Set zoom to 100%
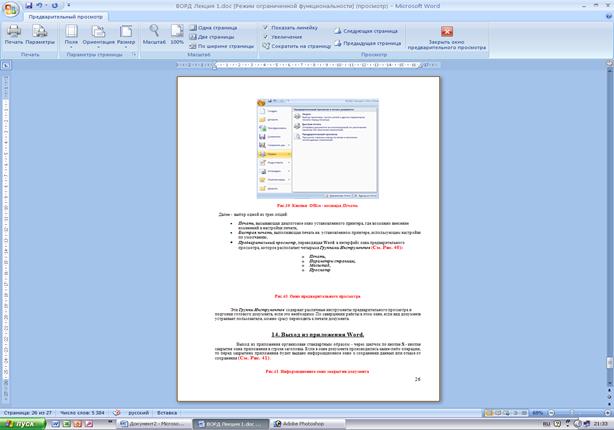 tap(177, 34)
